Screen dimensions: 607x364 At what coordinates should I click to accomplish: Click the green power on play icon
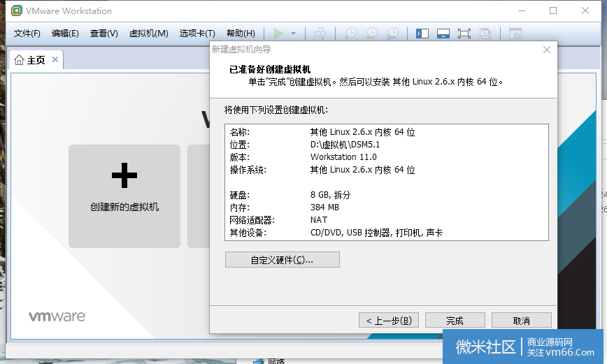[x=278, y=34]
